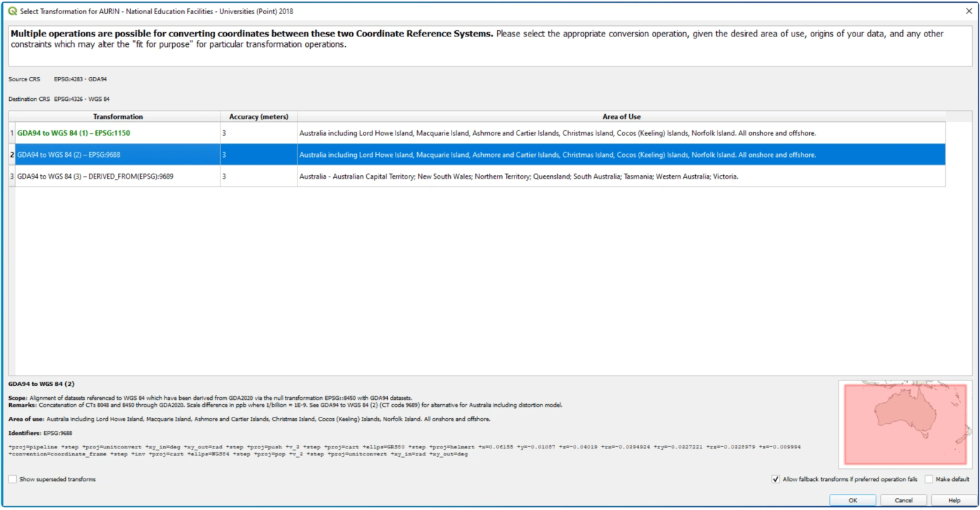Click the Area of Use column header
The height and width of the screenshot is (510, 980).
(621, 117)
